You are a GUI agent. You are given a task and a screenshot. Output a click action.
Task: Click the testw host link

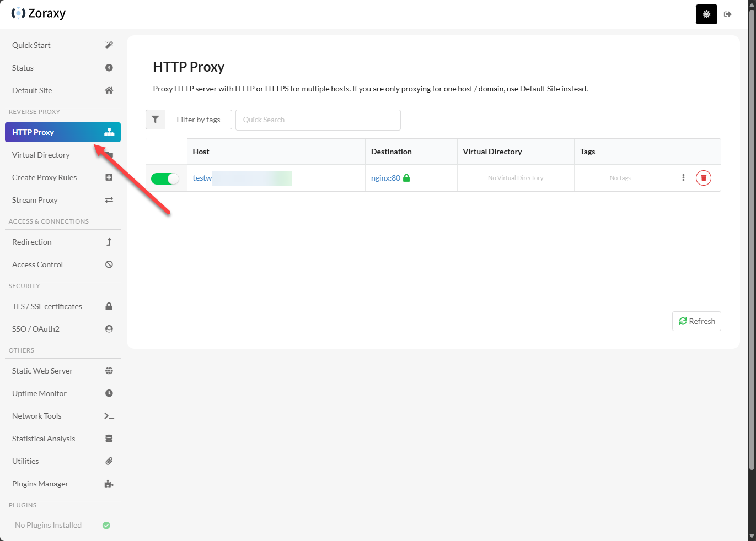(x=202, y=178)
